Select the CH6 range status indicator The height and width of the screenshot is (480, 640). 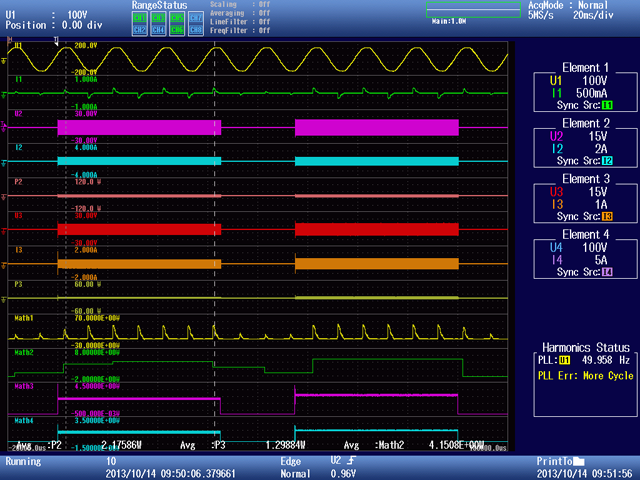coord(177,30)
